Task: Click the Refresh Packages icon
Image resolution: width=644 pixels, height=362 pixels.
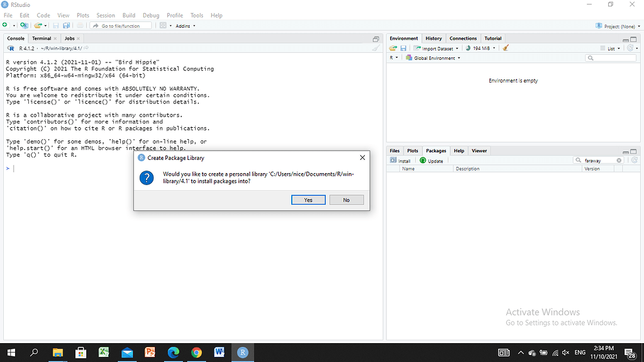Action: click(634, 161)
